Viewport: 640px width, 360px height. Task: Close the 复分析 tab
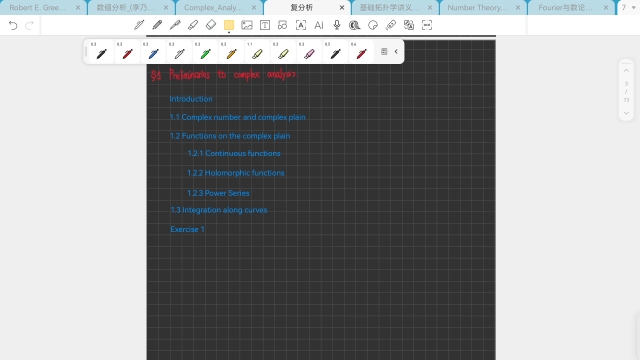(342, 7)
